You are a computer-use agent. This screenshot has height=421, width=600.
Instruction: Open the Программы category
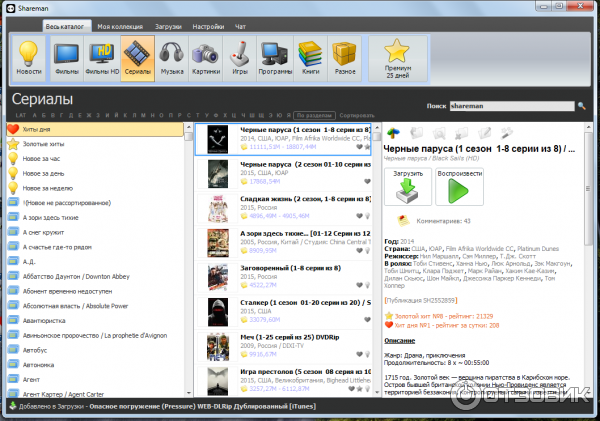(x=275, y=62)
